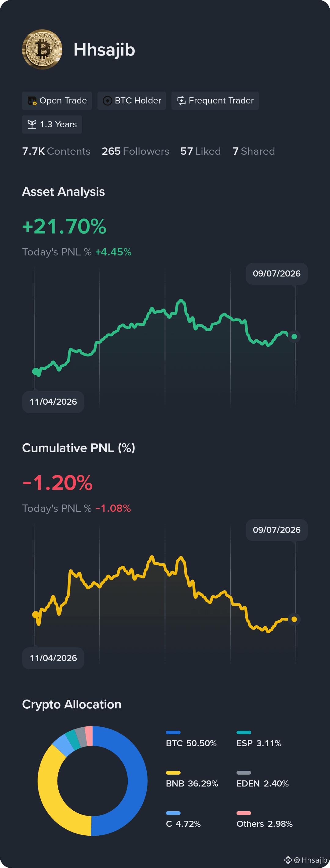Click the BTC Holder badge icon
Screen dimensions: 330x868
[107, 101]
